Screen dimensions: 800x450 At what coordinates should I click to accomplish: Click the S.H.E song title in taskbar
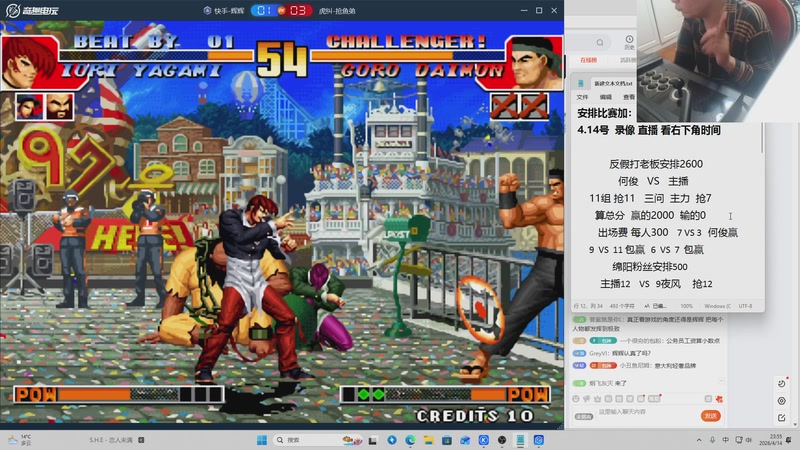click(x=111, y=440)
